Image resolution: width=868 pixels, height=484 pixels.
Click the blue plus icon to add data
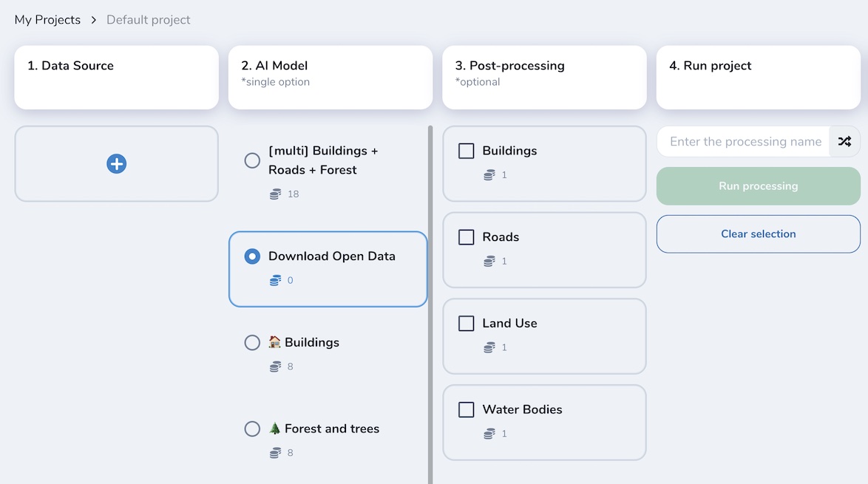pos(116,163)
